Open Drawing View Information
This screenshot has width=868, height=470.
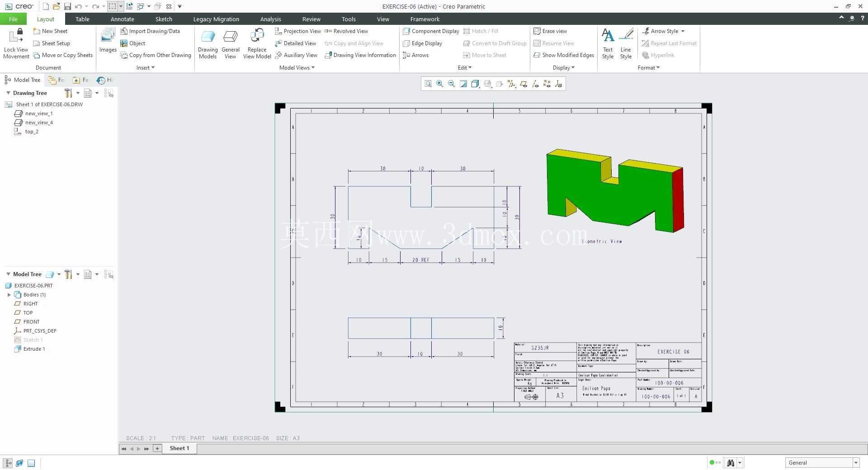click(360, 55)
